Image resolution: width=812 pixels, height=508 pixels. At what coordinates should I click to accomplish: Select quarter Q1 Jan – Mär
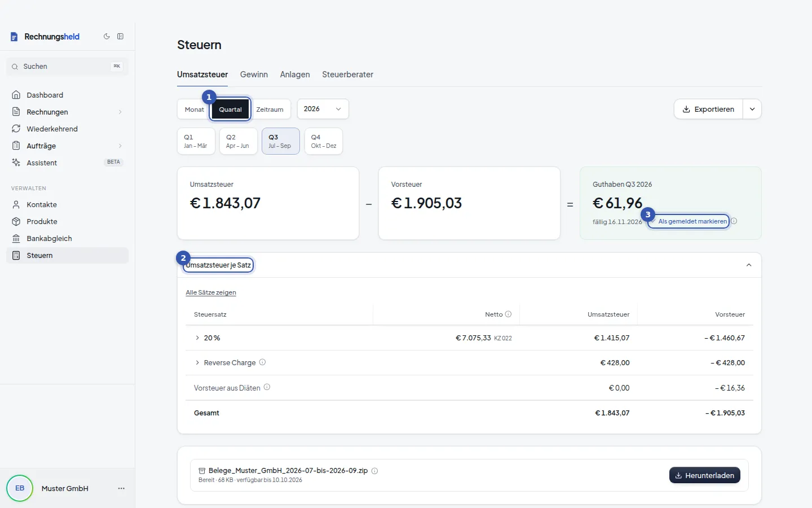click(196, 141)
